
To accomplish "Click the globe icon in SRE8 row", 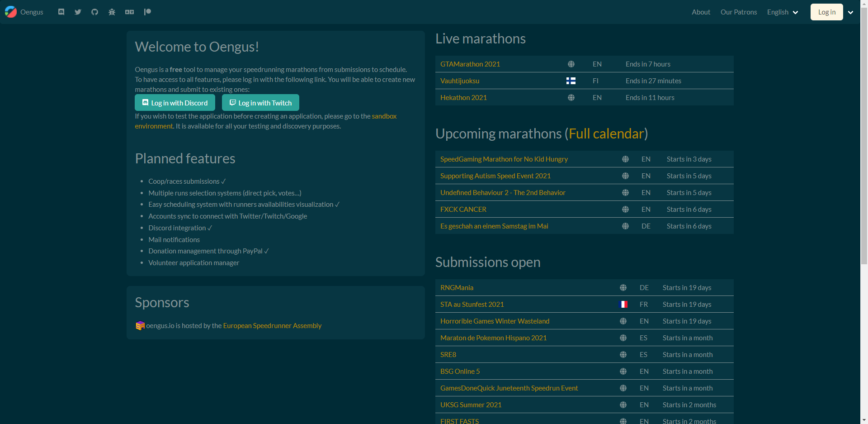I will point(623,355).
